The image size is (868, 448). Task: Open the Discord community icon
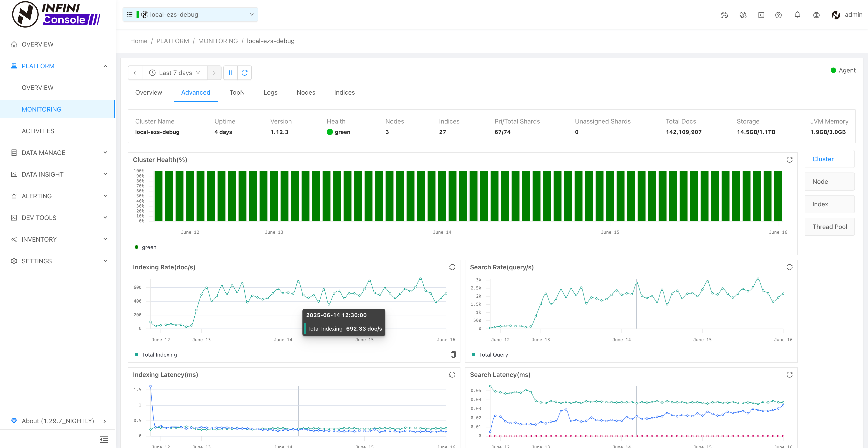pyautogui.click(x=724, y=15)
